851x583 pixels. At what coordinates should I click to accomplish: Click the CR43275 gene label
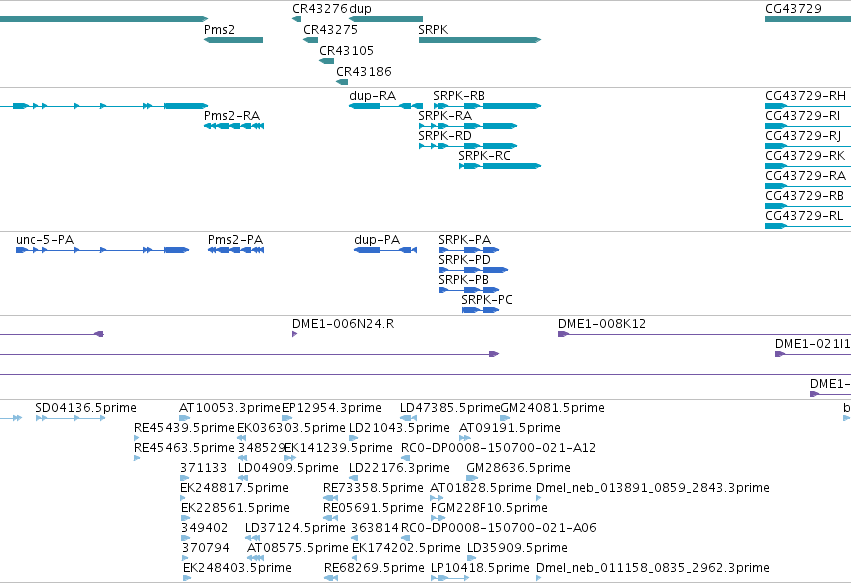point(331,30)
